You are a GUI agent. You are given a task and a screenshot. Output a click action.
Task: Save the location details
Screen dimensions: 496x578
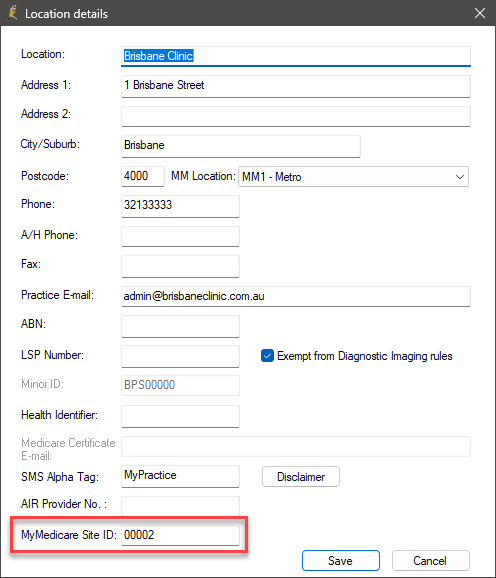(340, 560)
